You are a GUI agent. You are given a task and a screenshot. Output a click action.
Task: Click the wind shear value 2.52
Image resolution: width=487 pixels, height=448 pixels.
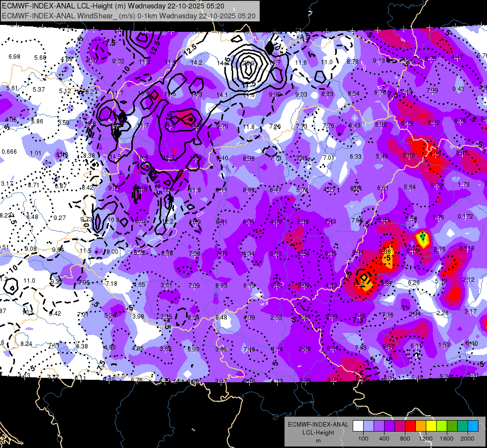277,318
